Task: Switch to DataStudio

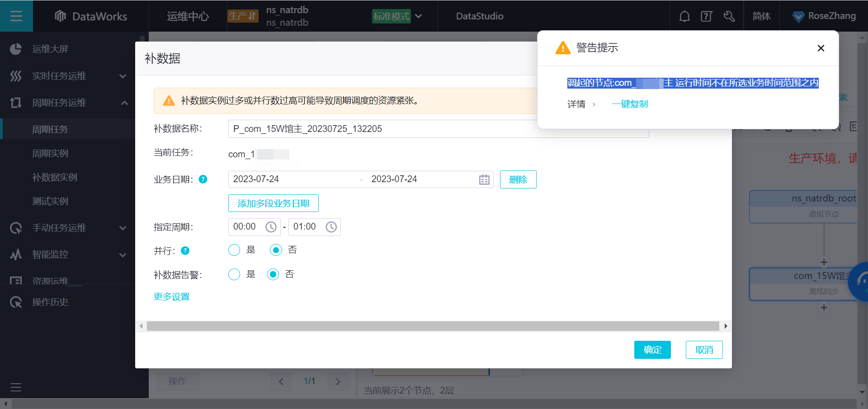Action: click(480, 16)
